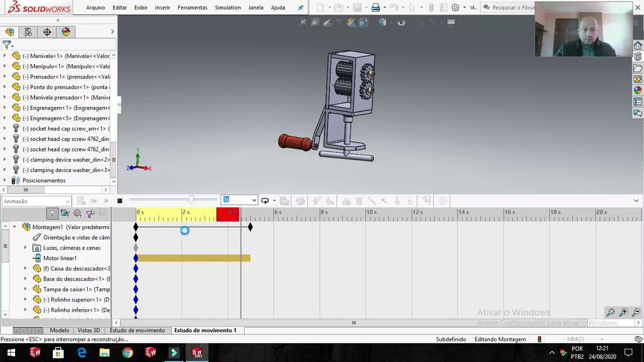The width and height of the screenshot is (644, 362).
Task: Zoom timeline to fit
Action: pos(611,312)
